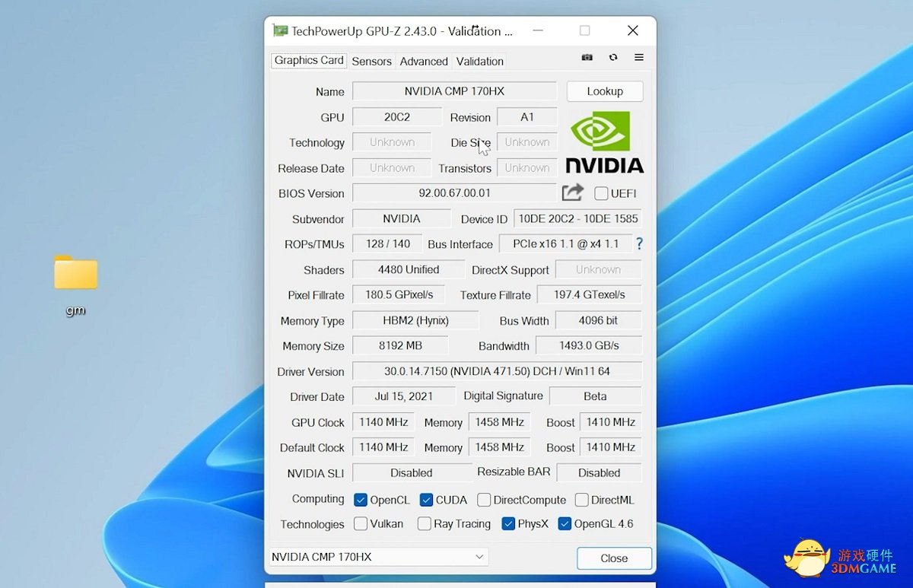Click the Die Size Unknown field
The width and height of the screenshot is (913, 588).
pyautogui.click(x=527, y=142)
